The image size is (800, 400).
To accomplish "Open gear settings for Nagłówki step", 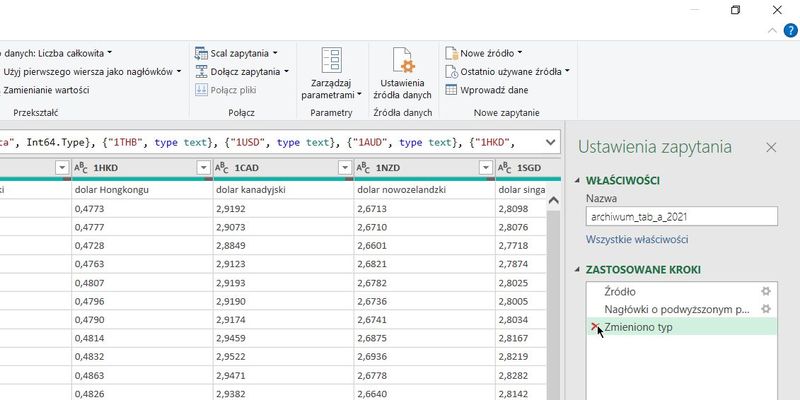I will tap(766, 309).
